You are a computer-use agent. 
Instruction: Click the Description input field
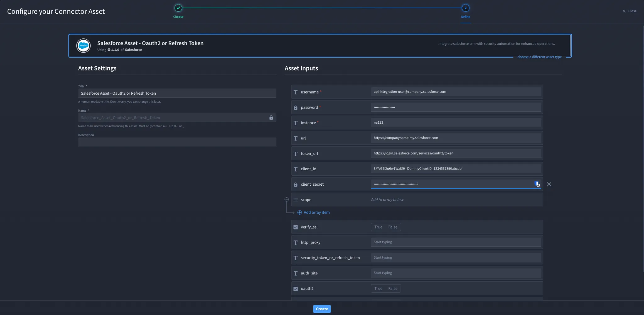(177, 142)
